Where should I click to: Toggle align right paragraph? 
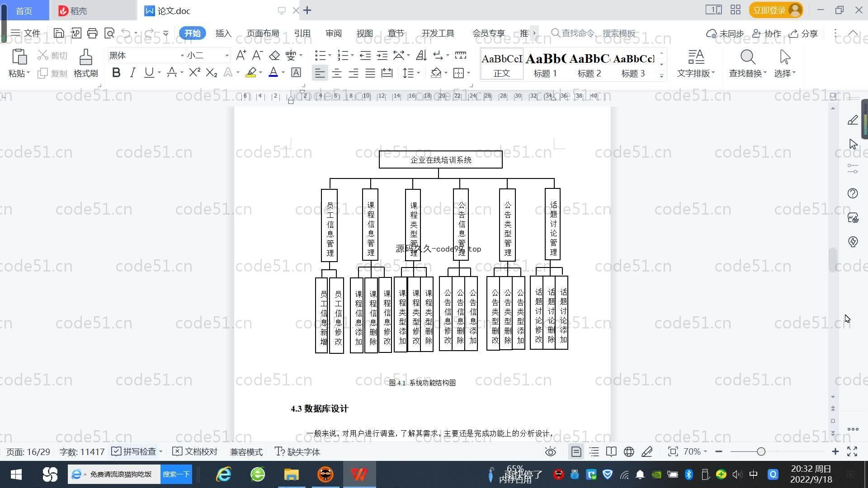click(354, 73)
